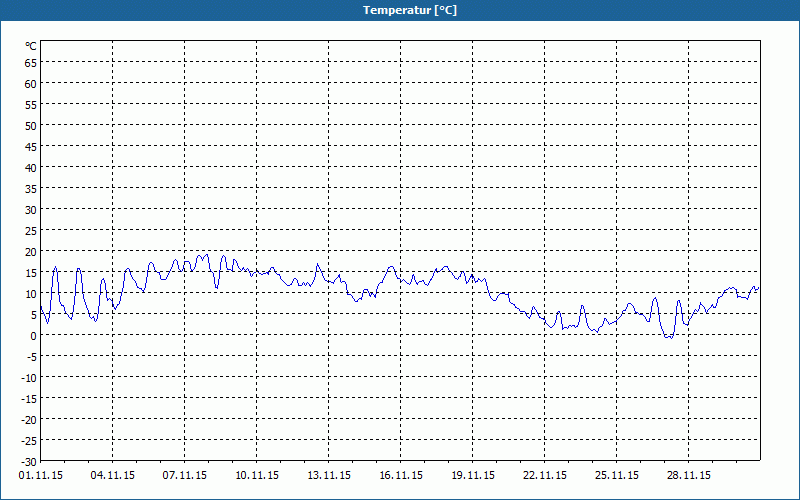Image resolution: width=800 pixels, height=500 pixels.
Task: Select the 0 y-axis label
Action: [x=34, y=336]
